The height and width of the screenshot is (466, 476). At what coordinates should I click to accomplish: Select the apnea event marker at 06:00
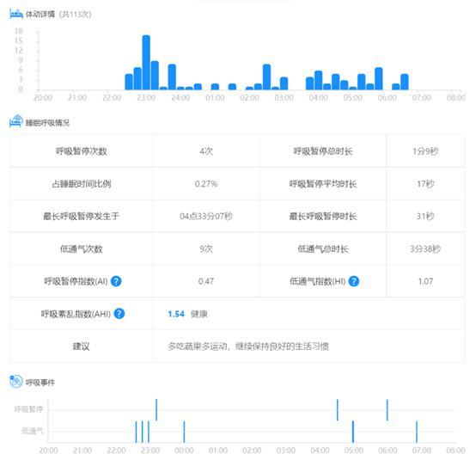point(387,410)
